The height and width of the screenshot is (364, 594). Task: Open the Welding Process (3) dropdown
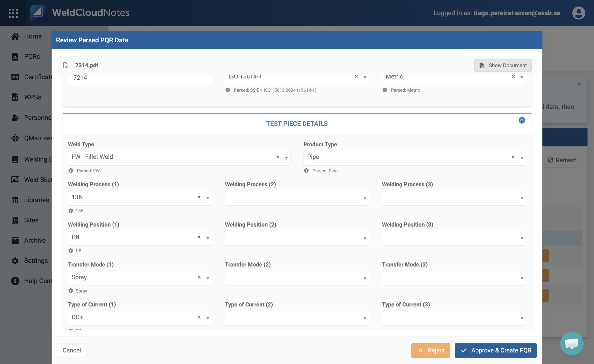pos(454,198)
